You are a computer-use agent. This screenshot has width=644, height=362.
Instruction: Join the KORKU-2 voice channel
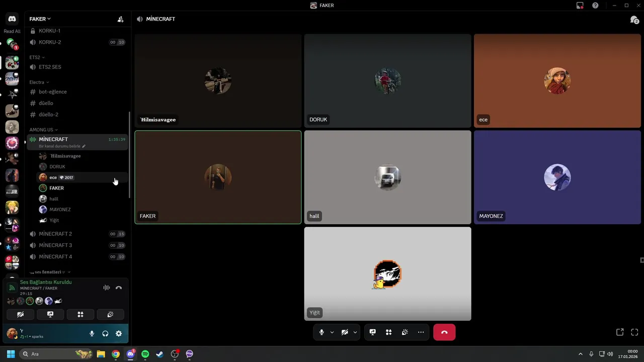pos(76,42)
